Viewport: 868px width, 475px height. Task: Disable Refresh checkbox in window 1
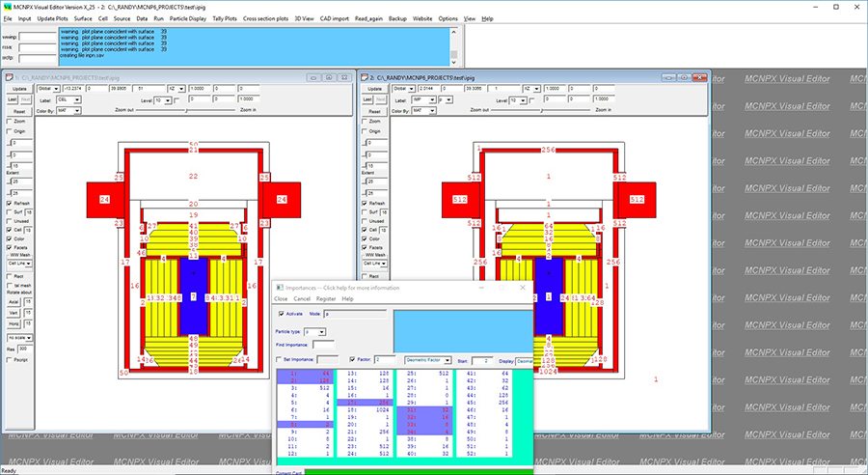(x=10, y=204)
